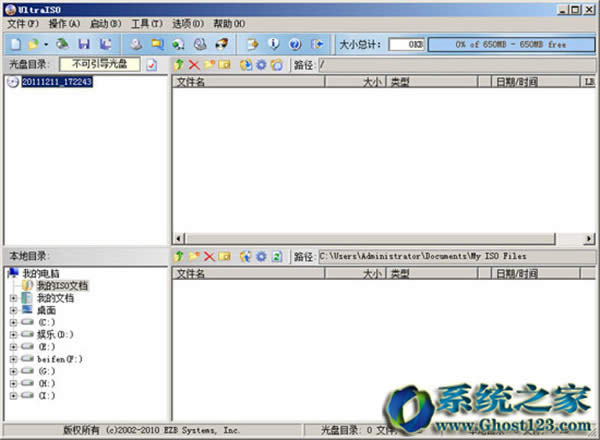Image resolution: width=600 pixels, height=440 pixels.
Task: Click the Save floppy disk icon
Action: pyautogui.click(x=84, y=44)
